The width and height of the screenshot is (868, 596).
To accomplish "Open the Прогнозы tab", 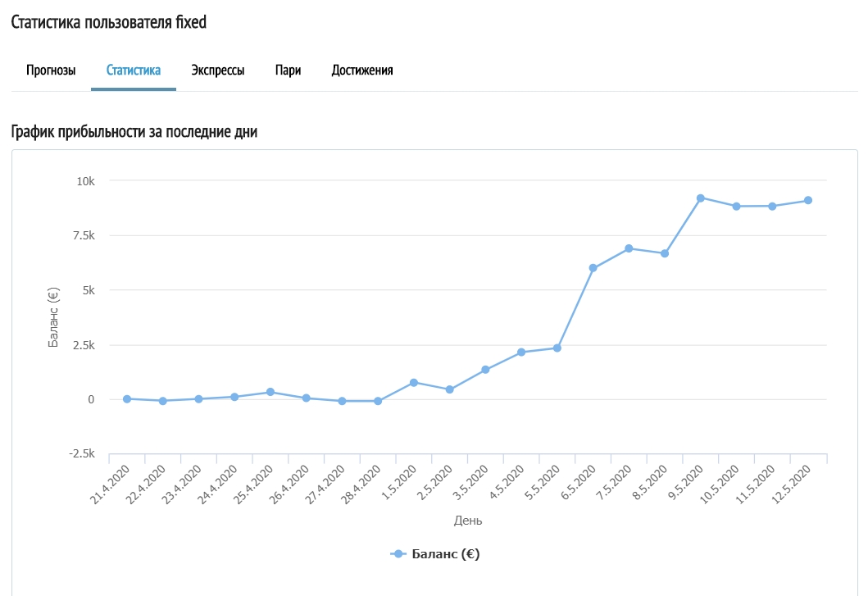I will coord(51,71).
